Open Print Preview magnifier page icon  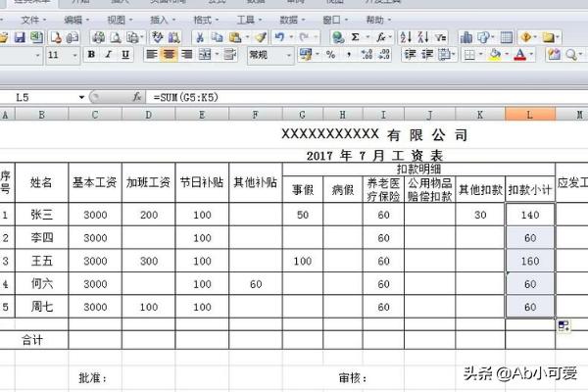pos(116,37)
